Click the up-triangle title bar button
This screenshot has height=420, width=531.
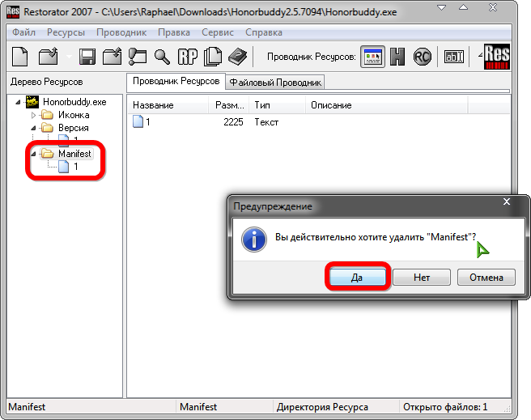[x=463, y=7]
